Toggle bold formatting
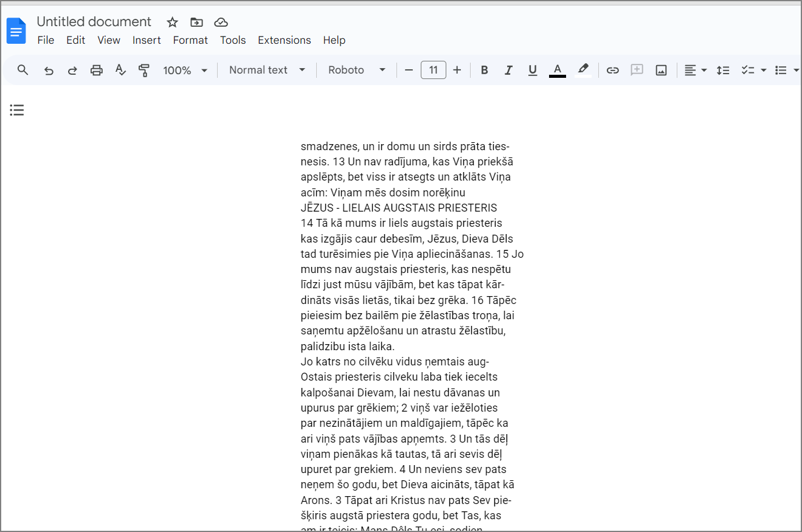The width and height of the screenshot is (802, 532). 485,71
